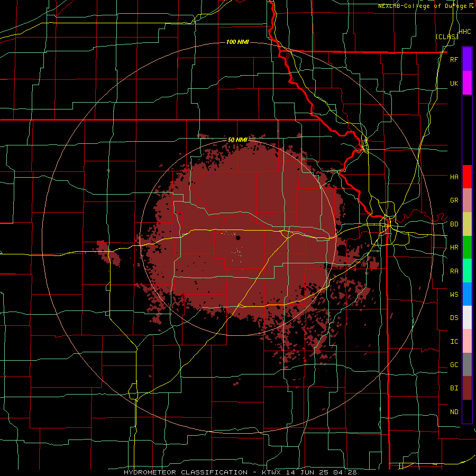The height and width of the screenshot is (476, 476).
Task: Click the GC gray legend color swatch
Action: coord(467,364)
